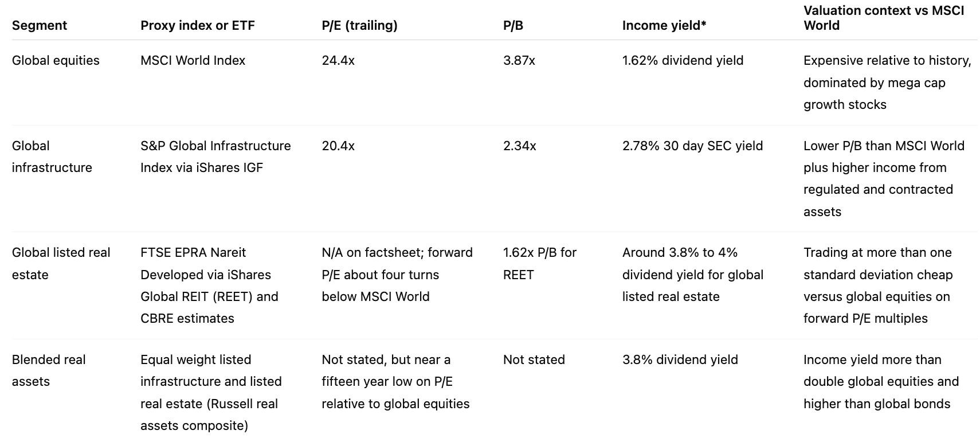980x438 pixels.
Task: Select the 2.78% 30 day SEC yield cell
Action: coord(692,146)
